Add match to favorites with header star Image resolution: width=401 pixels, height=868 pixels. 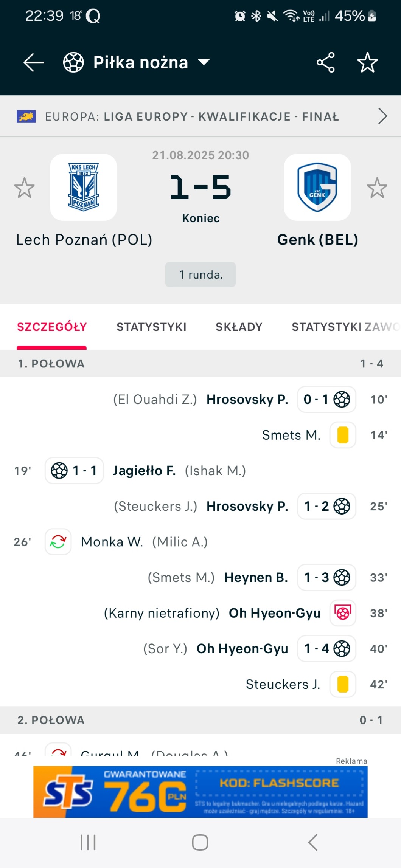pos(367,62)
